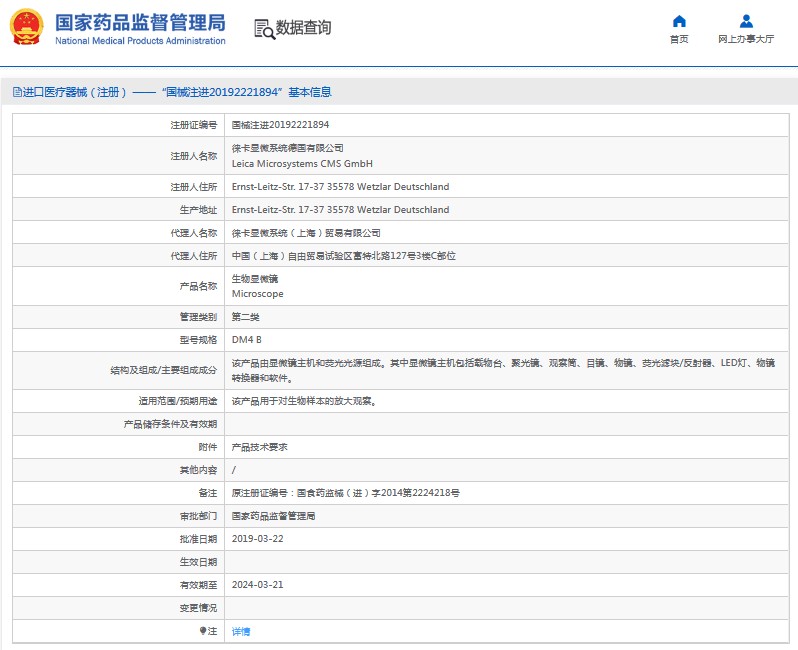Open the online service hall user icon
Screen dimensions: 798x650
(x=746, y=21)
